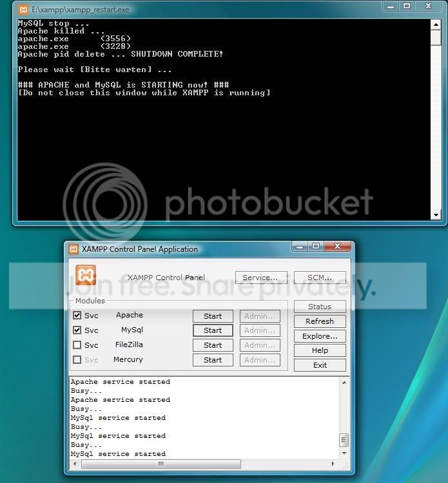Click the log horizontal scrollbar thumb
This screenshot has width=448, height=483.
click(161, 464)
